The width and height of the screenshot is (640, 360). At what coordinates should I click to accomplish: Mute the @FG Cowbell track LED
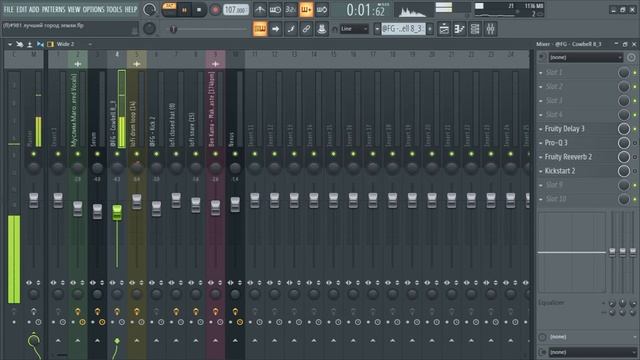[x=117, y=154]
